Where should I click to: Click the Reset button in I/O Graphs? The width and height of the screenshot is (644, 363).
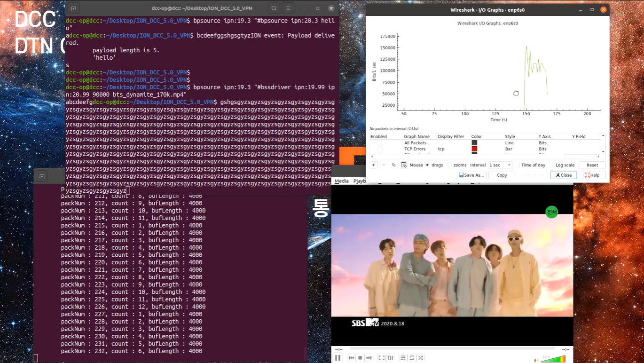pyautogui.click(x=592, y=165)
